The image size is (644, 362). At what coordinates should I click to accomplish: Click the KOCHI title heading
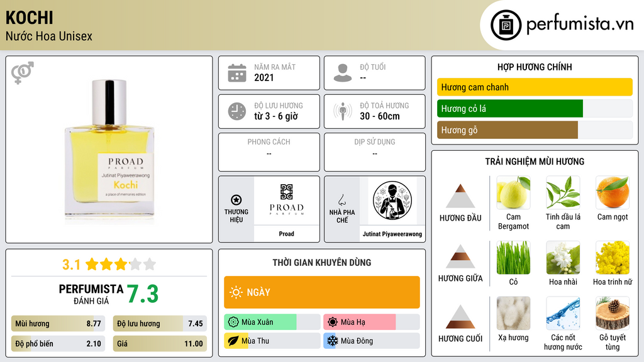[x=30, y=18]
